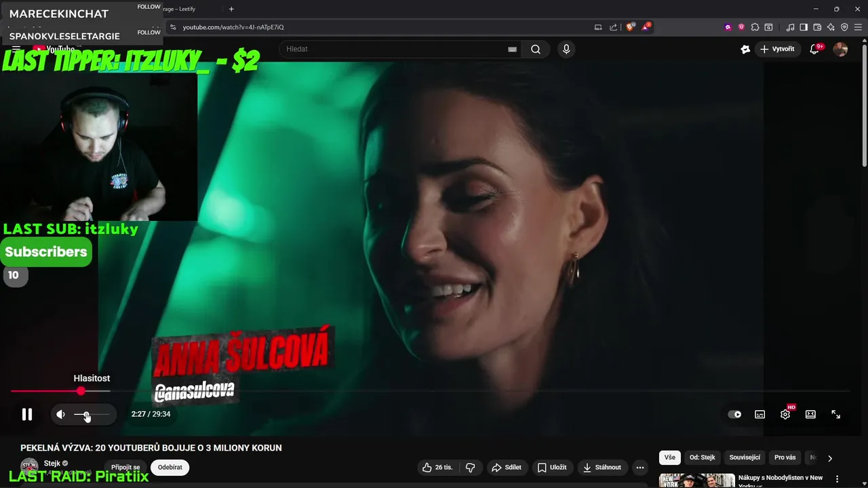Click the page search extension icon

(768, 27)
